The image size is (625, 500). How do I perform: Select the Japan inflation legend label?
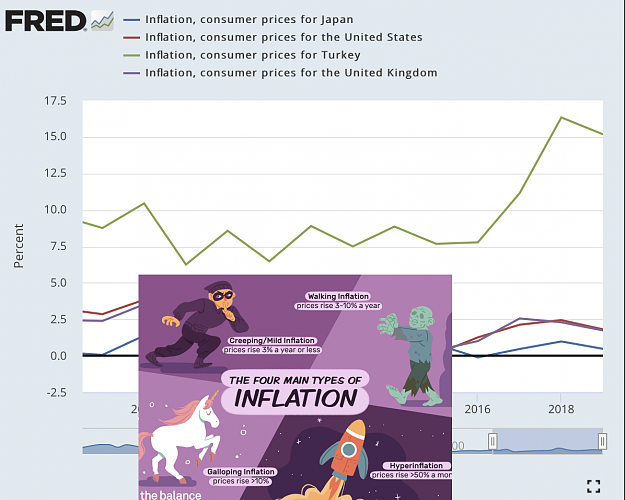(249, 20)
